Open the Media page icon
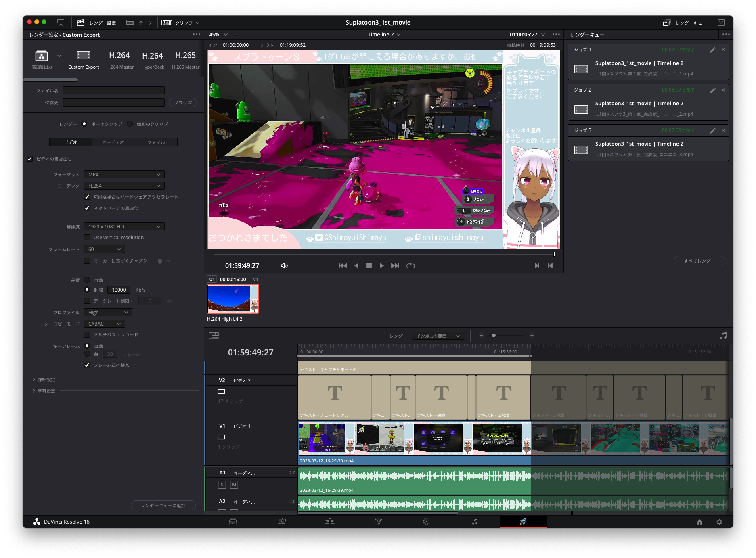756x558 pixels. pyautogui.click(x=233, y=522)
